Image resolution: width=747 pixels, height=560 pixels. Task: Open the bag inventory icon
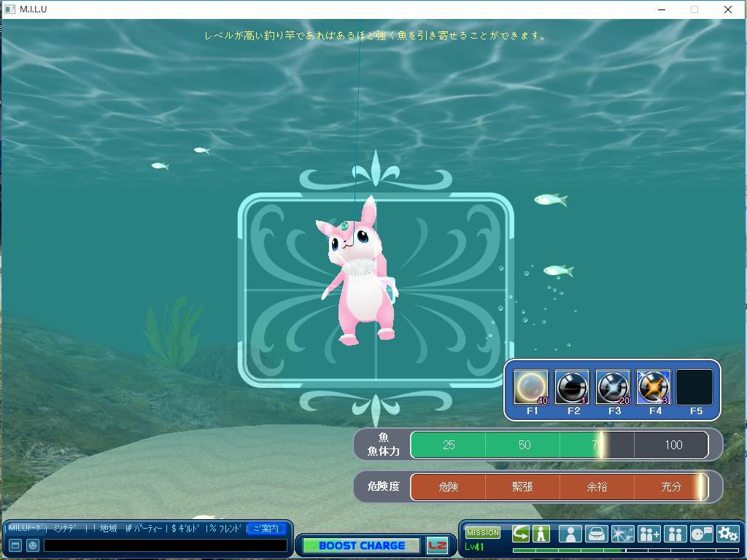596,534
